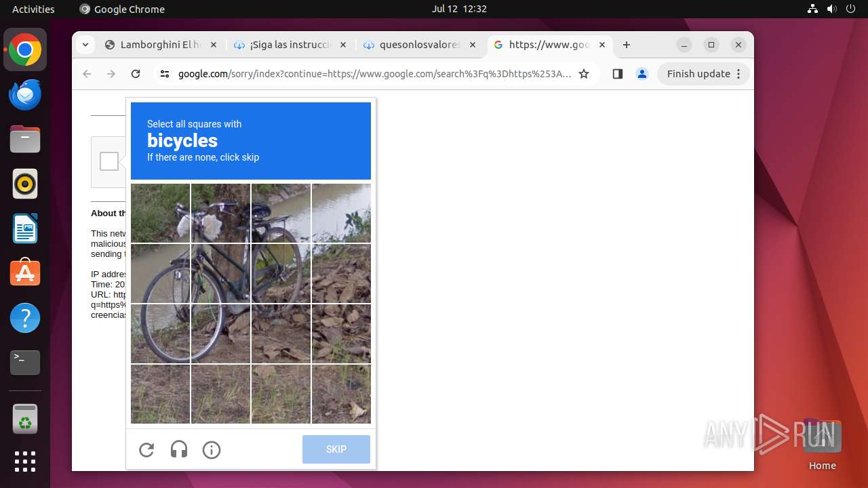Image resolution: width=868 pixels, height=488 pixels.
Task: Switch to the Lamborghini tab
Action: click(x=161, y=45)
